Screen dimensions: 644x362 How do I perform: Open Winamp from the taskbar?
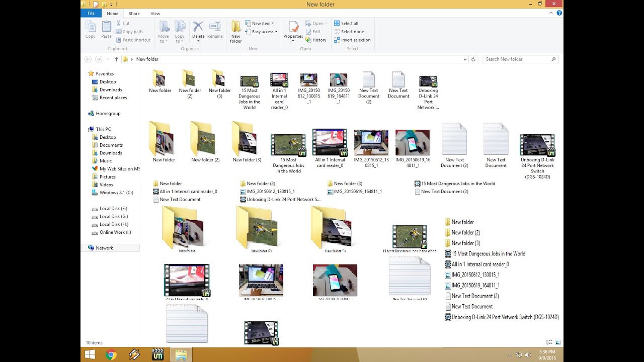click(134, 354)
